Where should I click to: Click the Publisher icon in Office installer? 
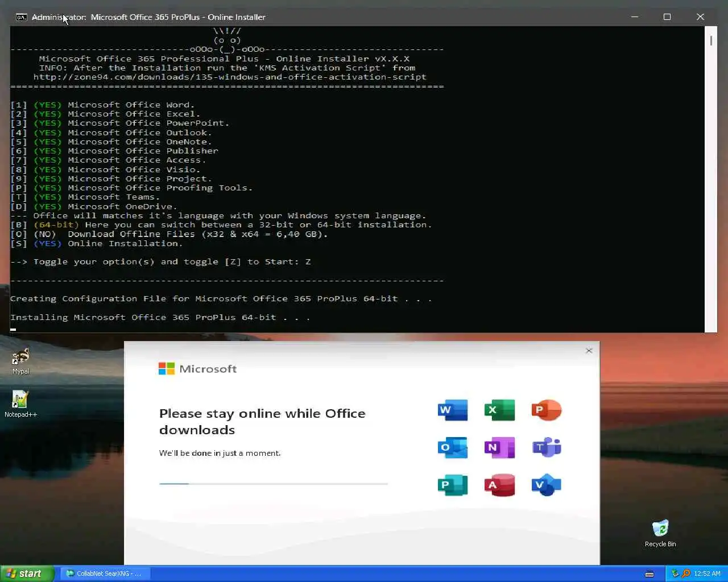pyautogui.click(x=453, y=485)
